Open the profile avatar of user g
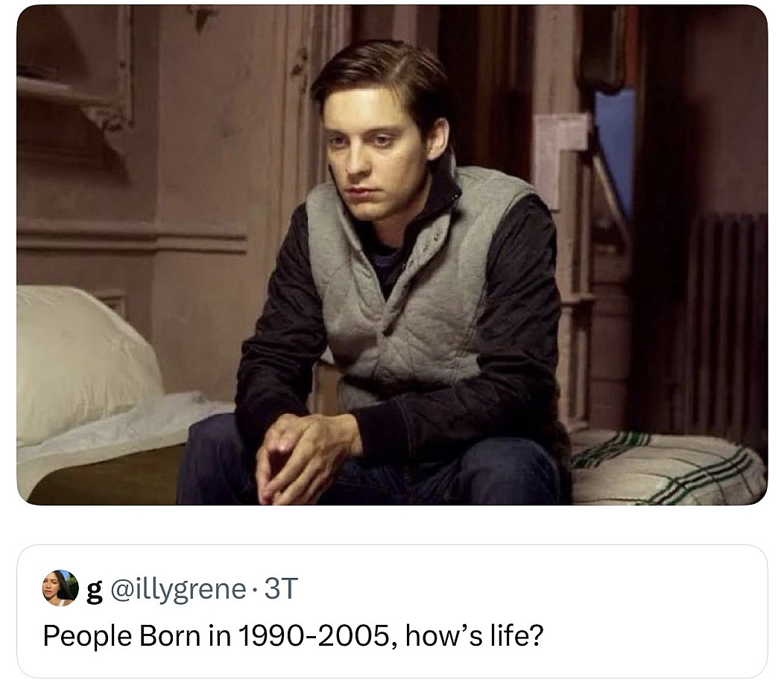The height and width of the screenshot is (686, 784). point(60,588)
